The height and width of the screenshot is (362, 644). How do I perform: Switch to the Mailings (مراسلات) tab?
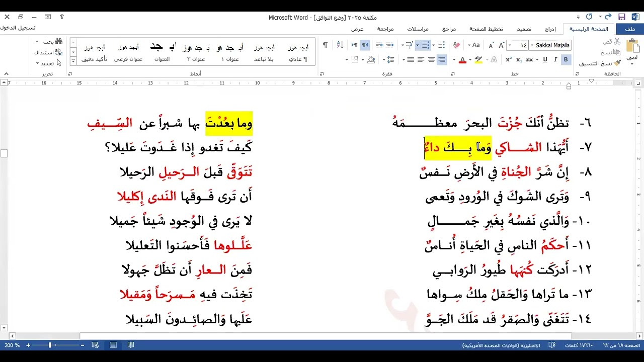point(417,29)
